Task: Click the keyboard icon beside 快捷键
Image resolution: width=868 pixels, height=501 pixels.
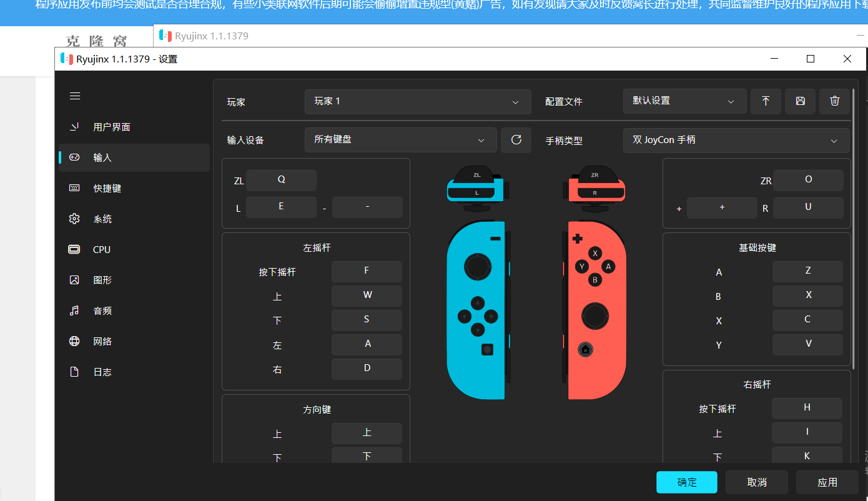Action: 74,188
